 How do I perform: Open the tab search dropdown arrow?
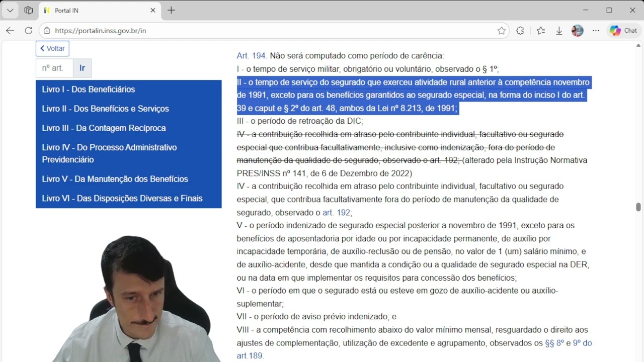[10, 10]
